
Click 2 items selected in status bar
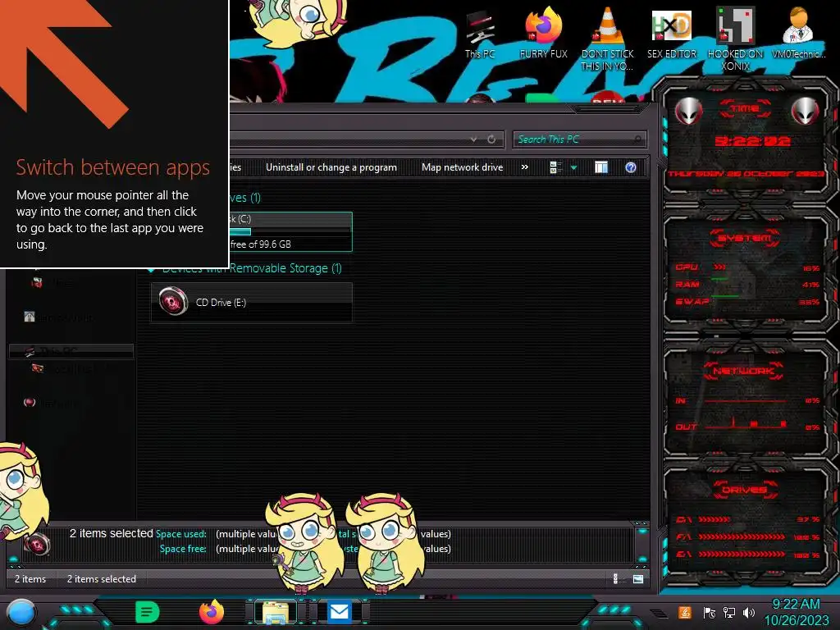101,579
